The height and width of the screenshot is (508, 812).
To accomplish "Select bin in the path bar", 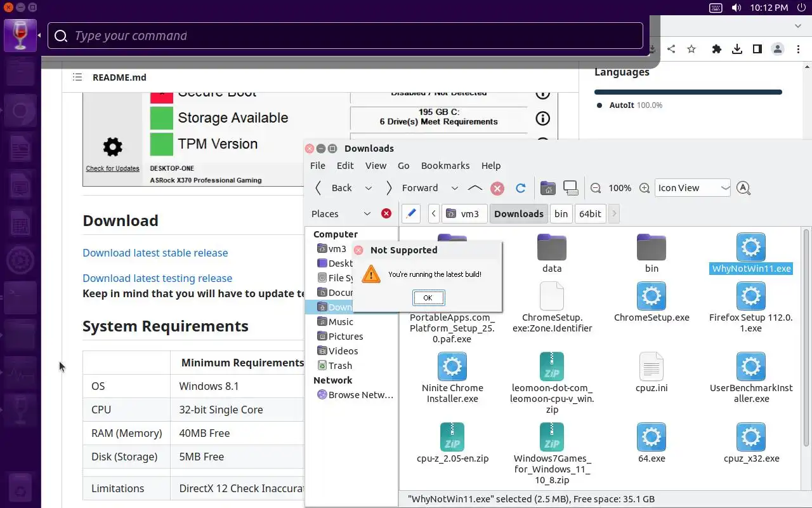I will 561,214.
